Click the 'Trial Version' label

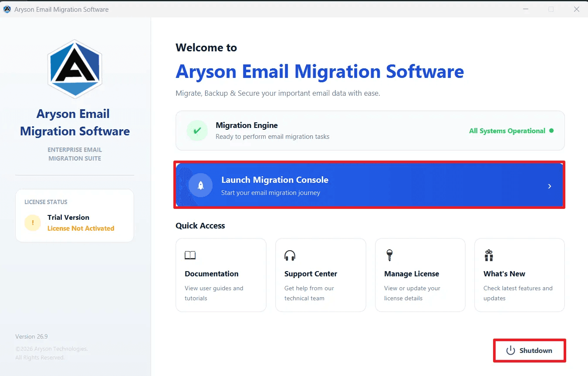tap(68, 217)
